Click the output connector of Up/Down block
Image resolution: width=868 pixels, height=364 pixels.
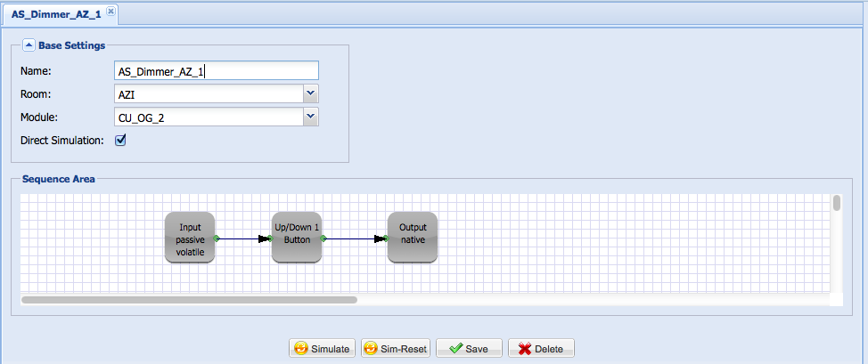(323, 239)
